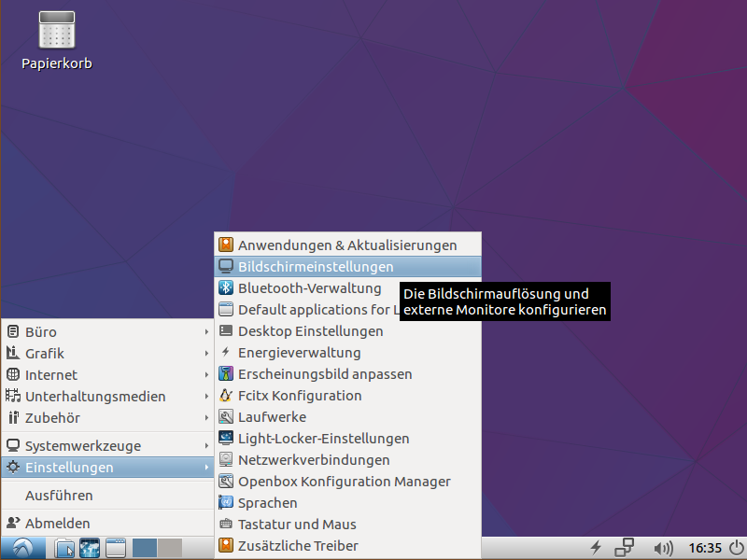Click the Grafik category icon
The image size is (747, 560).
tap(13, 353)
